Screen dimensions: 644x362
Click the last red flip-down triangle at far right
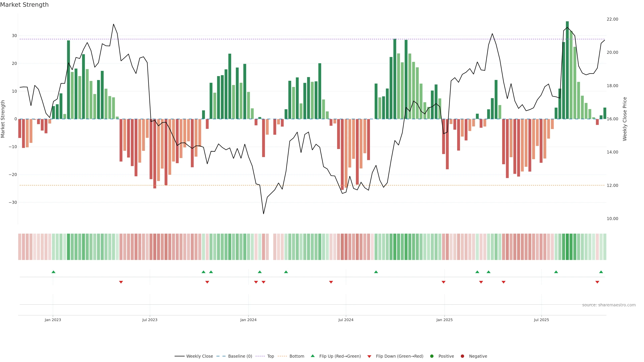tap(597, 282)
